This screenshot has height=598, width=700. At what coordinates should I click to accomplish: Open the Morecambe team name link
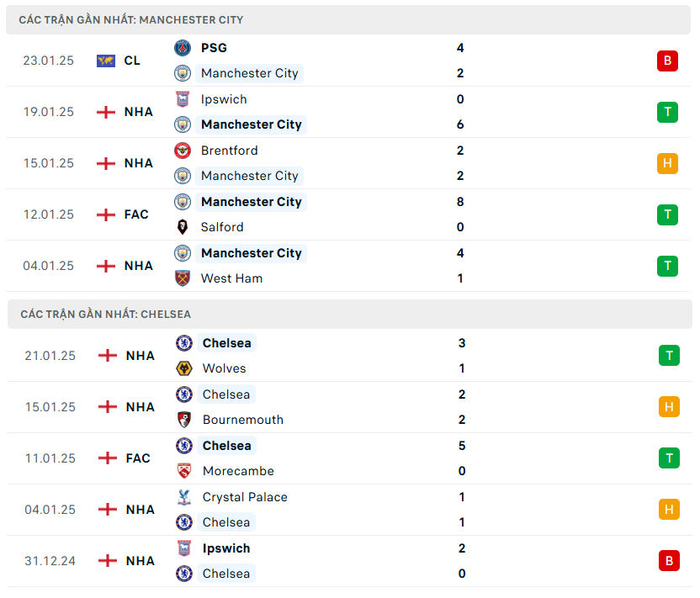[x=238, y=471]
